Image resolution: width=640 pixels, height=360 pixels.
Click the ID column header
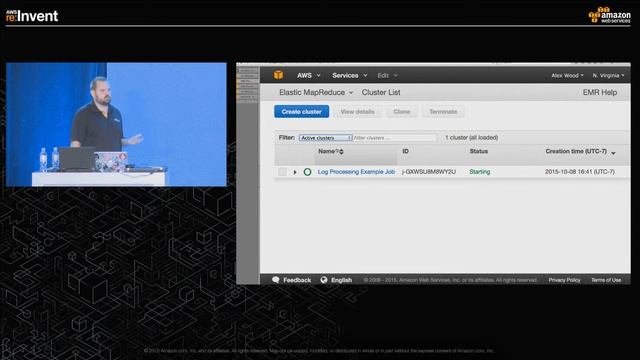point(405,151)
